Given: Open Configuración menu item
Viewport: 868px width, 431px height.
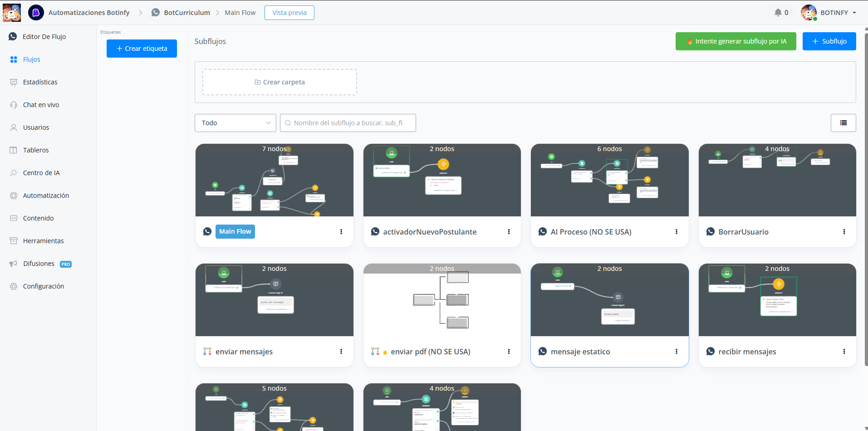Looking at the screenshot, I should 44,286.
